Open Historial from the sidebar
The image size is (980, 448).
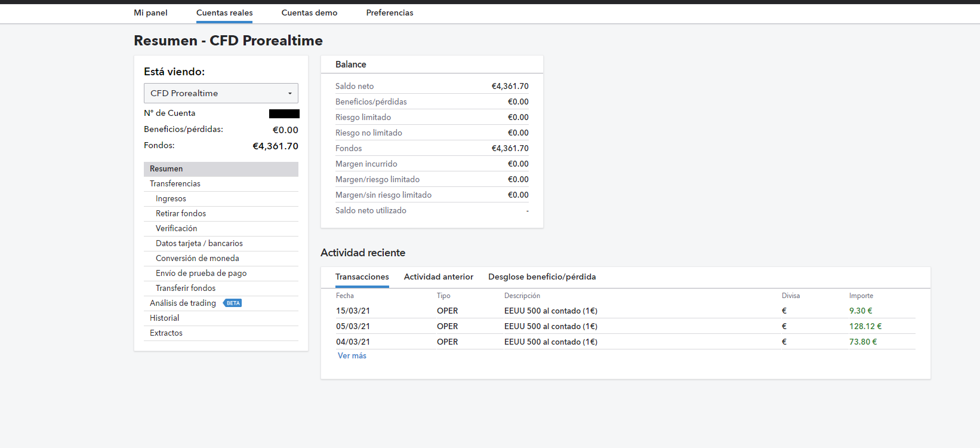point(164,318)
